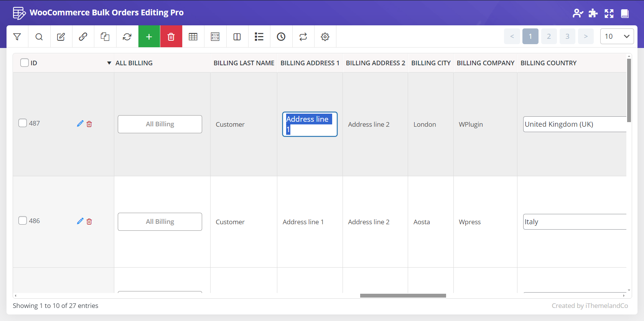Toggle the select-all checkbox beside ID
Image resolution: width=644 pixels, height=321 pixels.
25,63
